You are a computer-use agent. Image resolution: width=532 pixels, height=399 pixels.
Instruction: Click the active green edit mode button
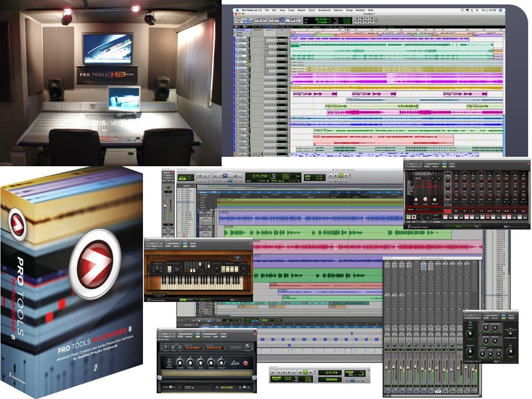click(x=182, y=179)
